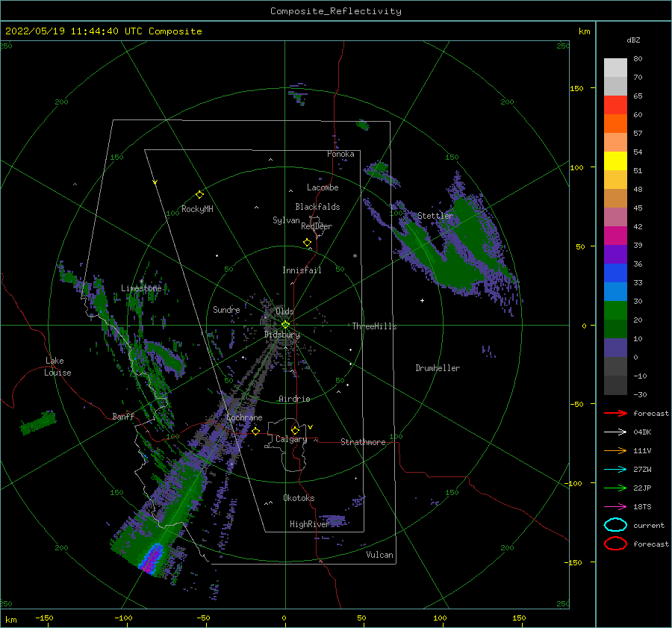Screen dimensions: 672x628
Task: Click the red forecast arrow in legend
Action: [615, 413]
